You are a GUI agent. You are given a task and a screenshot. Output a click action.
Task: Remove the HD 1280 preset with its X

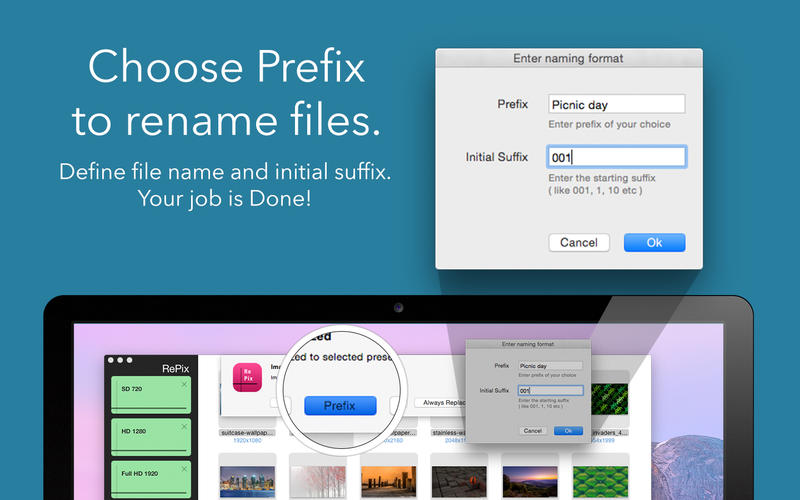click(x=184, y=427)
